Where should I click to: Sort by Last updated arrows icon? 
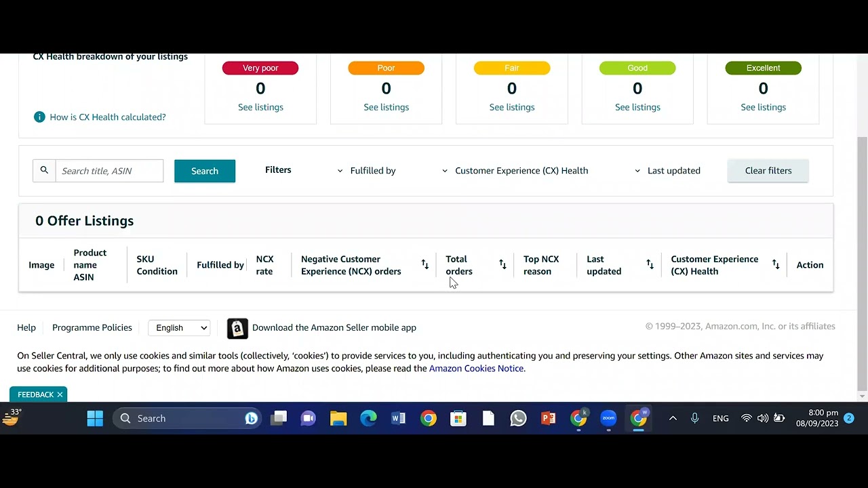coord(650,264)
